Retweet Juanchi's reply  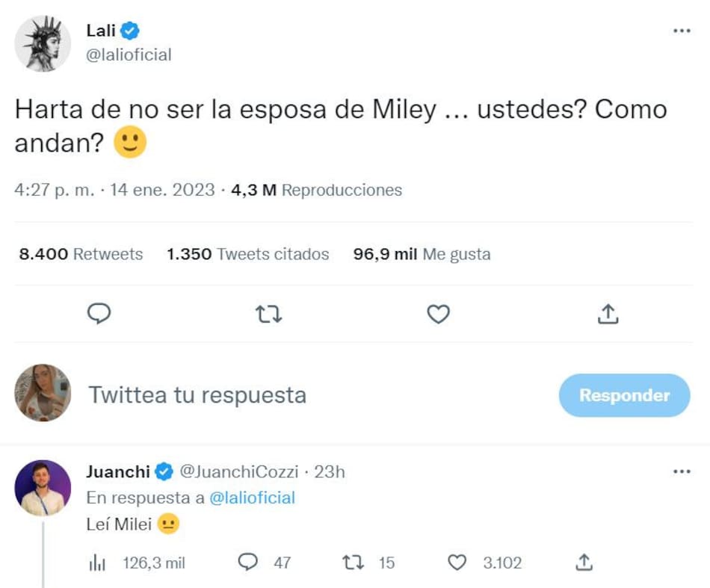click(351, 562)
